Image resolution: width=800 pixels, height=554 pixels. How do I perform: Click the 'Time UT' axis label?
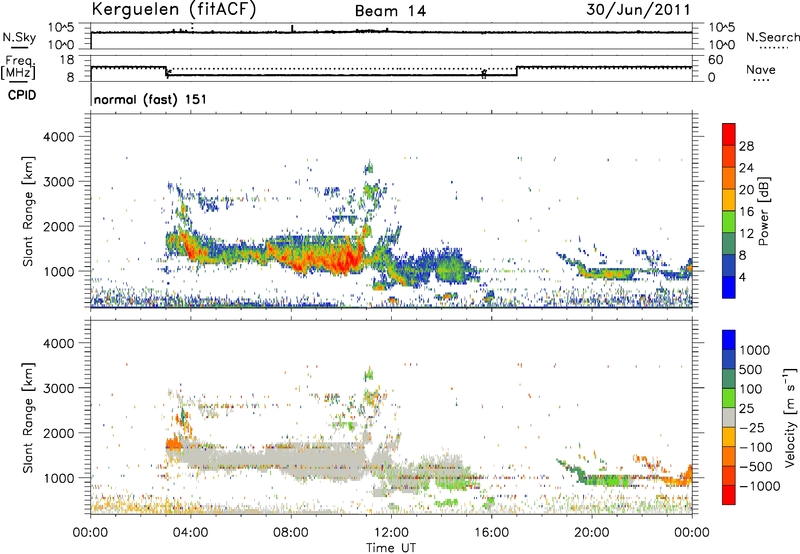coord(391,548)
